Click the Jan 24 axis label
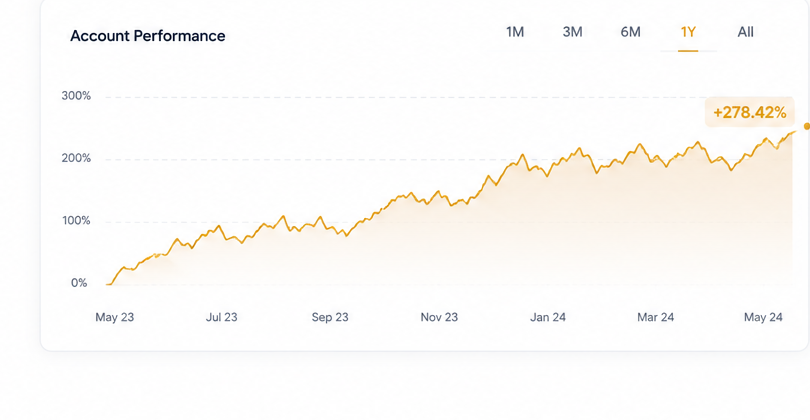This screenshot has width=810, height=420. tap(548, 317)
